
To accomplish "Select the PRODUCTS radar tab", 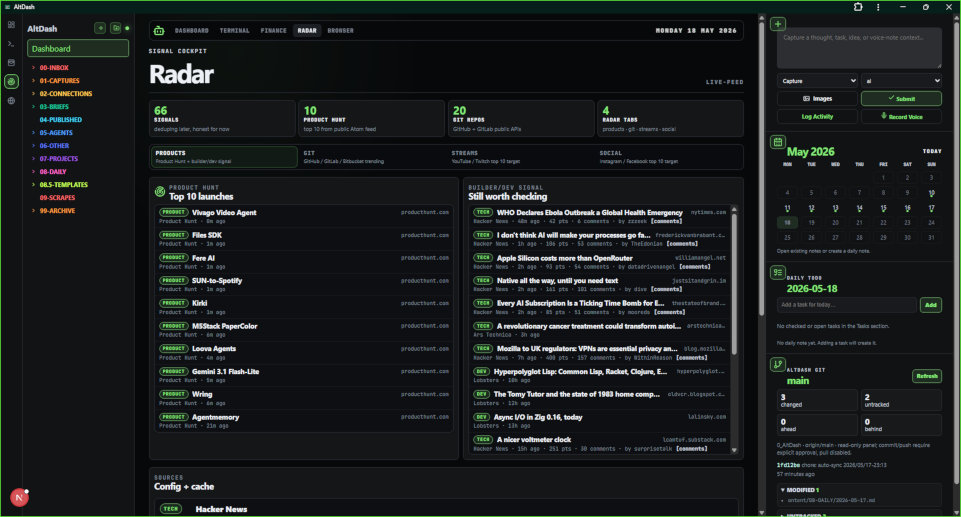I will click(x=224, y=157).
